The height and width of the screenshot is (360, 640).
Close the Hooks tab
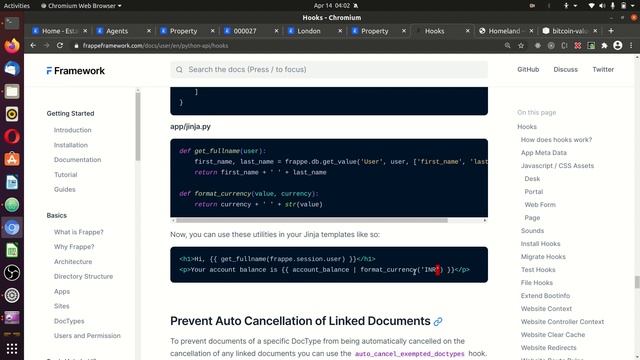(x=467, y=31)
